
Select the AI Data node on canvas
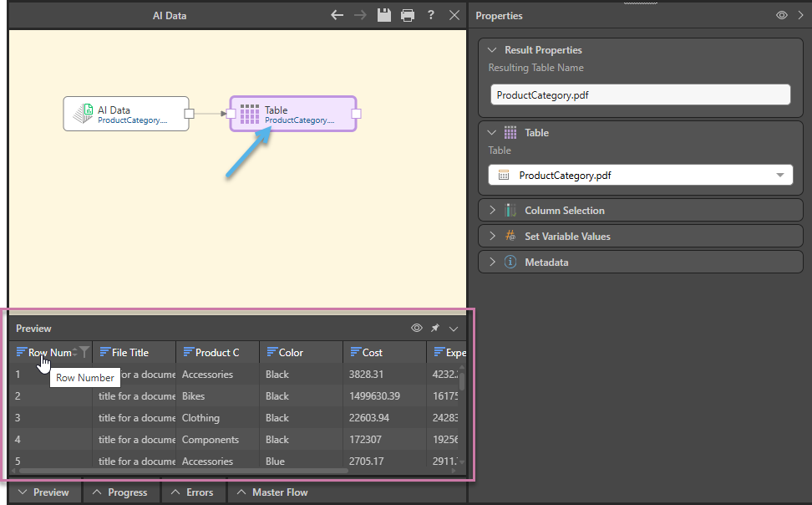(126, 114)
